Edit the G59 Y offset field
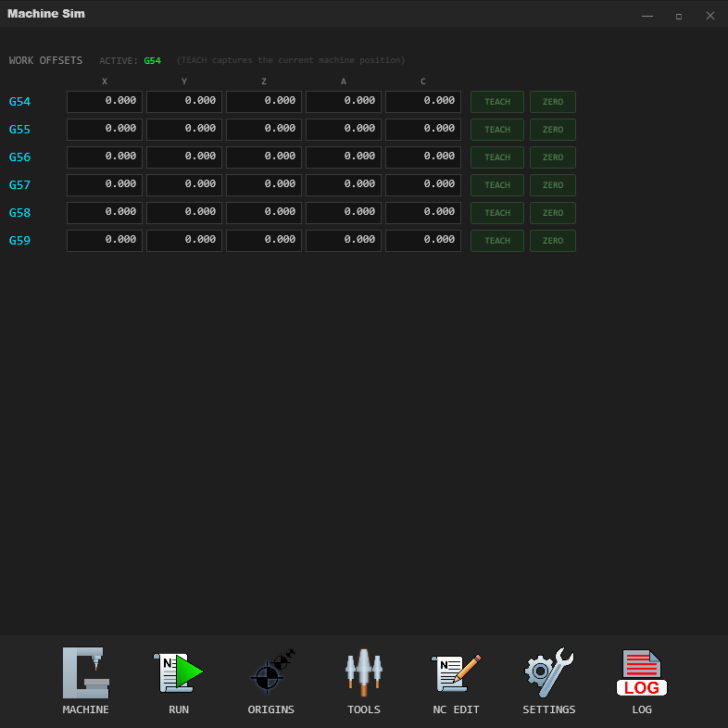This screenshot has width=728, height=728. (x=184, y=241)
